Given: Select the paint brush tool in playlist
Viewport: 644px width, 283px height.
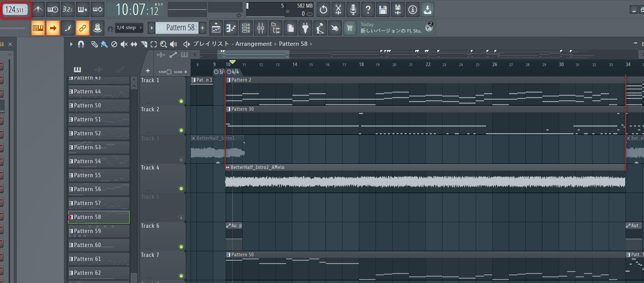Looking at the screenshot, I should tap(104, 44).
